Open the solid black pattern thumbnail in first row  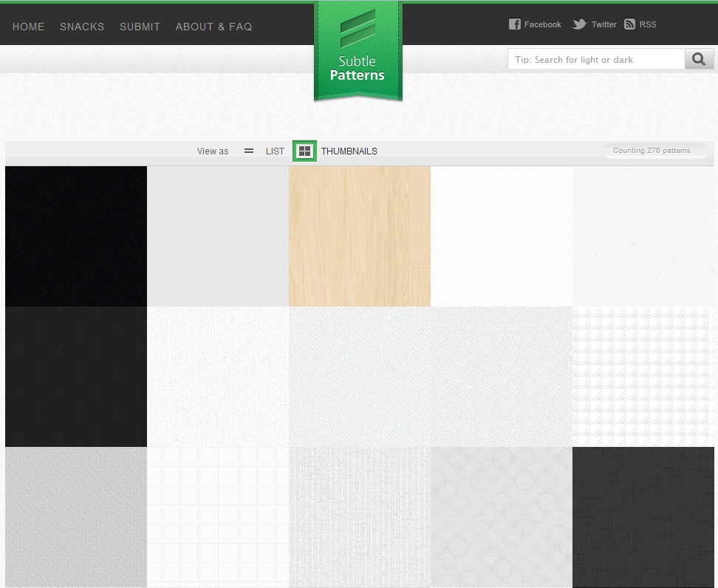click(x=76, y=236)
